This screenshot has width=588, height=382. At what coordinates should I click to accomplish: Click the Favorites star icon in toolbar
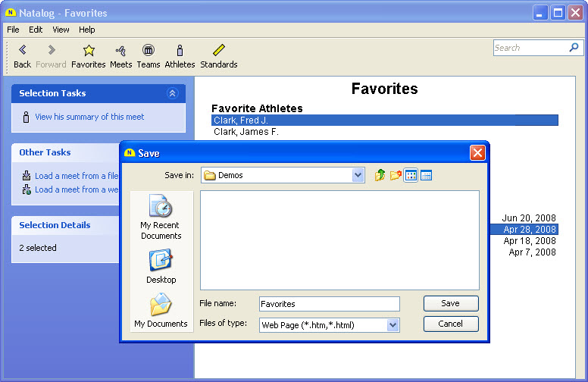[x=89, y=51]
